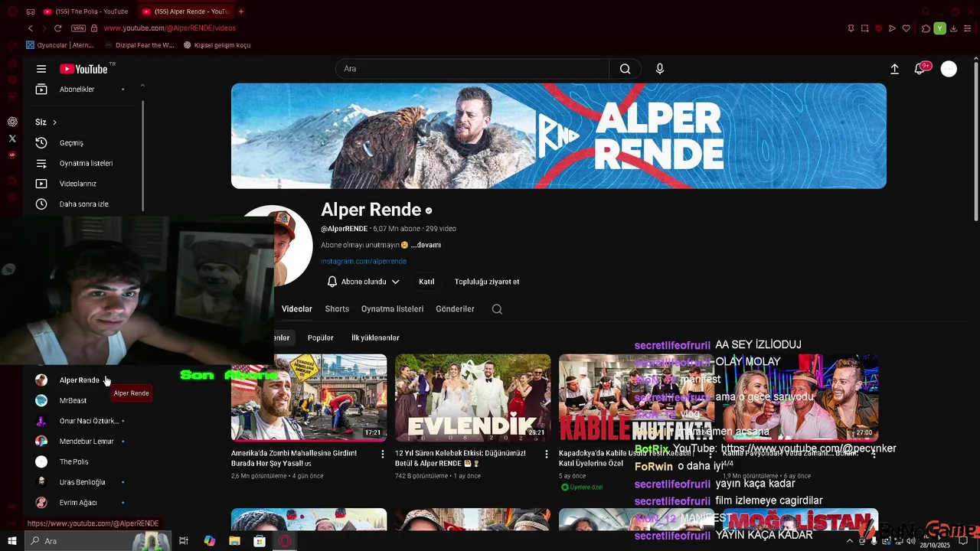Go back with browser back arrow
The width and height of the screenshot is (980, 551).
click(x=31, y=28)
